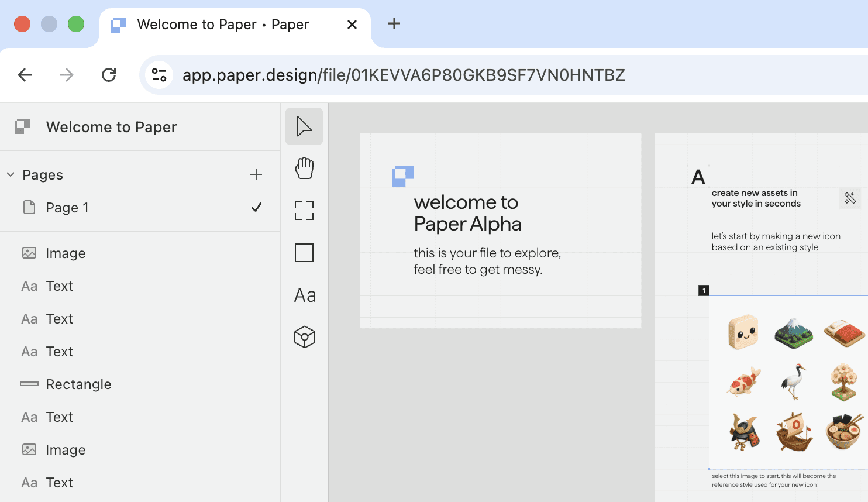868x502 pixels.
Task: Click the Paper logo on the canvas
Action: coord(403,176)
